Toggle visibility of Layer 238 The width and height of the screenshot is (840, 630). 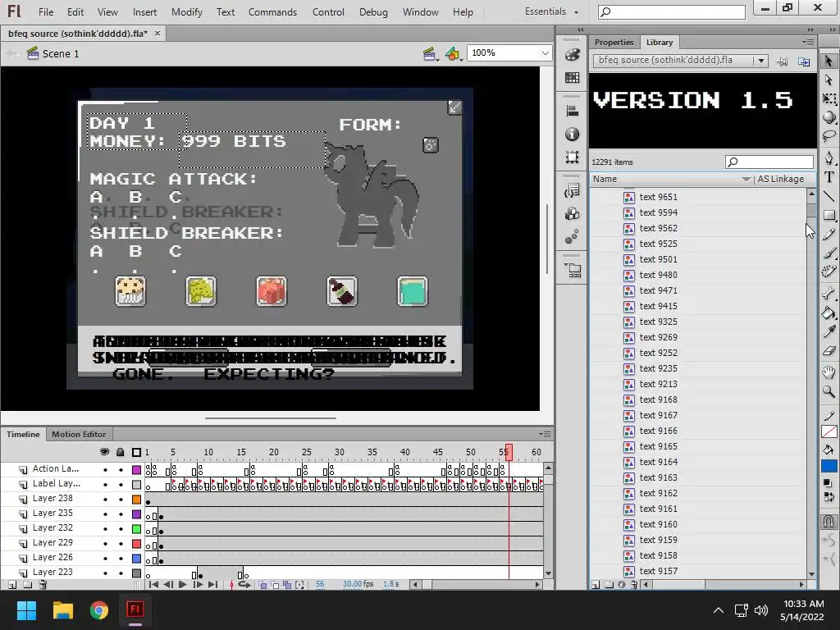pos(105,500)
